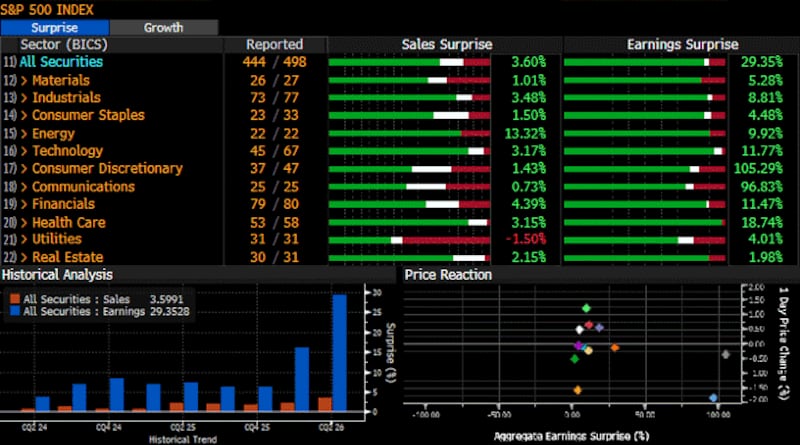Expand the Consumer Discretionary chevron
The width and height of the screenshot is (800, 445).
[24, 169]
